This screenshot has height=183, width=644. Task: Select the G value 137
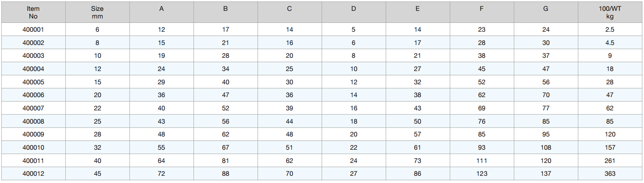point(546,174)
